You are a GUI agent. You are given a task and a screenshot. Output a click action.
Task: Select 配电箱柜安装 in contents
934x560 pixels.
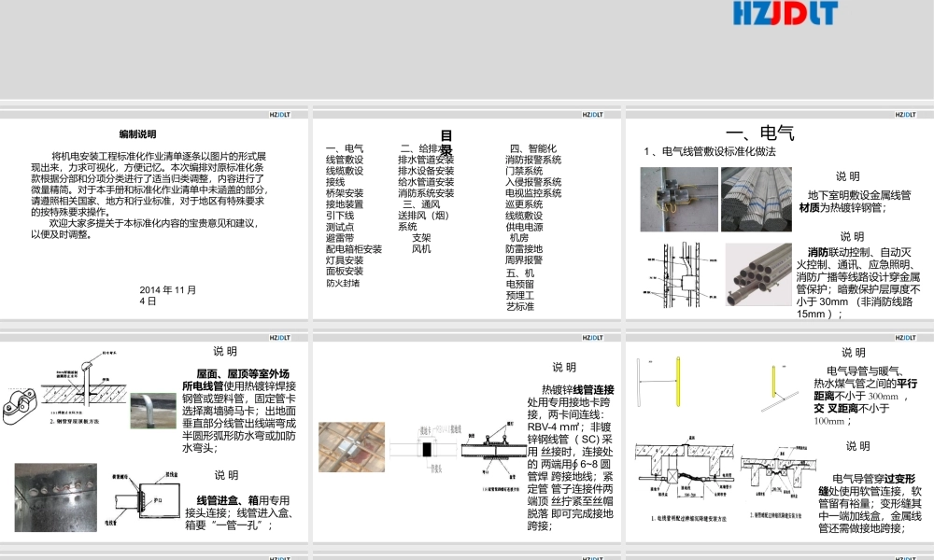tap(354, 249)
